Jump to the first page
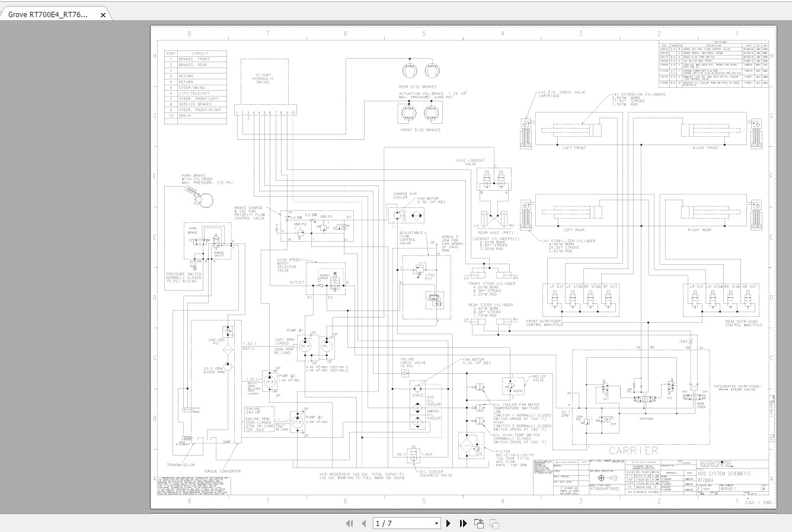 click(349, 524)
